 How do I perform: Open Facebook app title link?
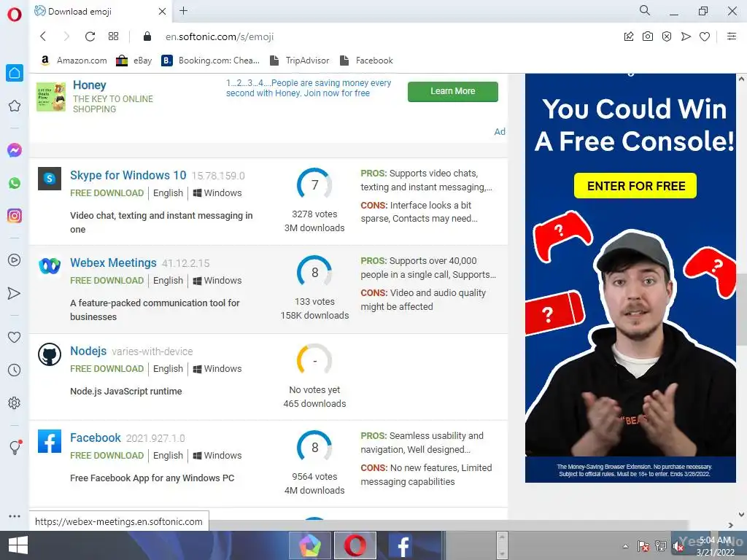point(96,437)
